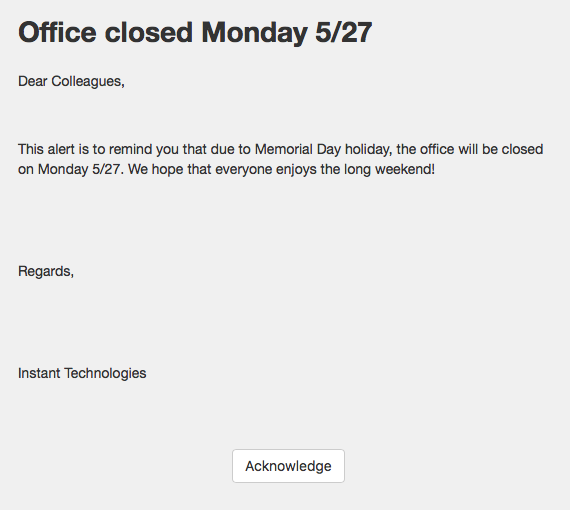Click the 'Instant Technologies' signature text
Viewport: 570px width, 510px height.
82,373
